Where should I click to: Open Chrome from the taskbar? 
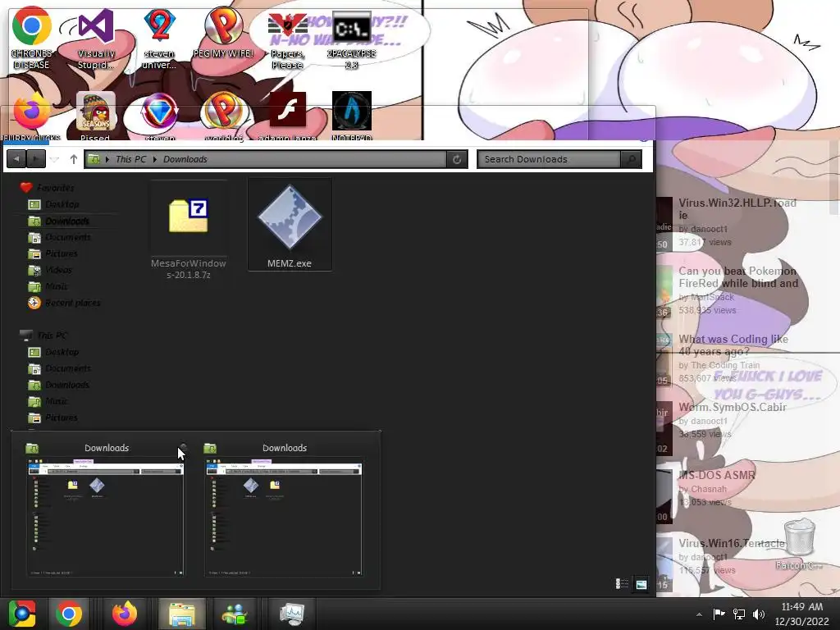(69, 614)
